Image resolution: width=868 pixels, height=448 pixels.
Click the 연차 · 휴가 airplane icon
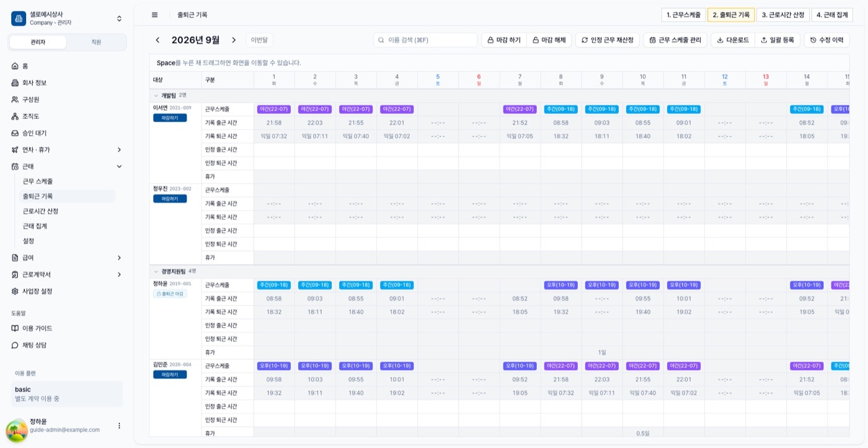click(15, 149)
